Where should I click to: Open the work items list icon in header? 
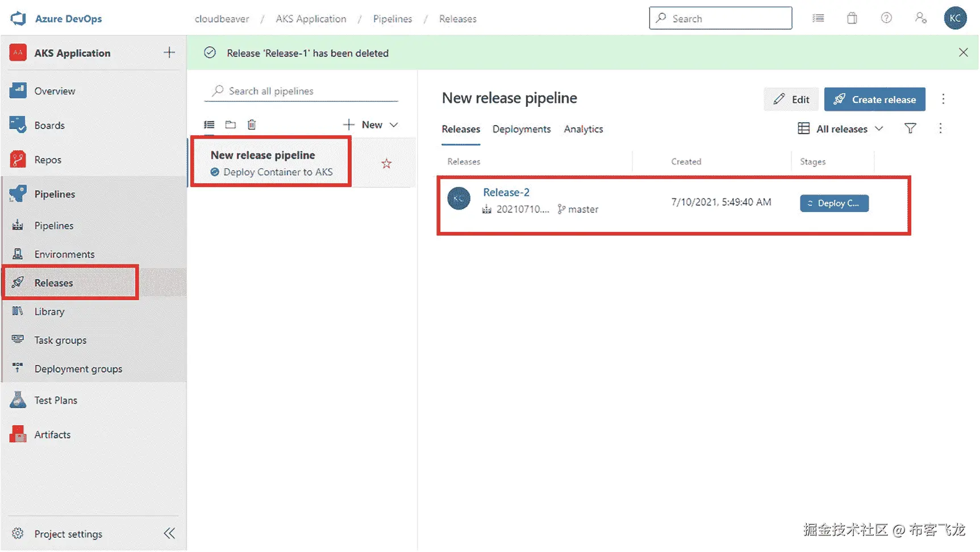818,18
